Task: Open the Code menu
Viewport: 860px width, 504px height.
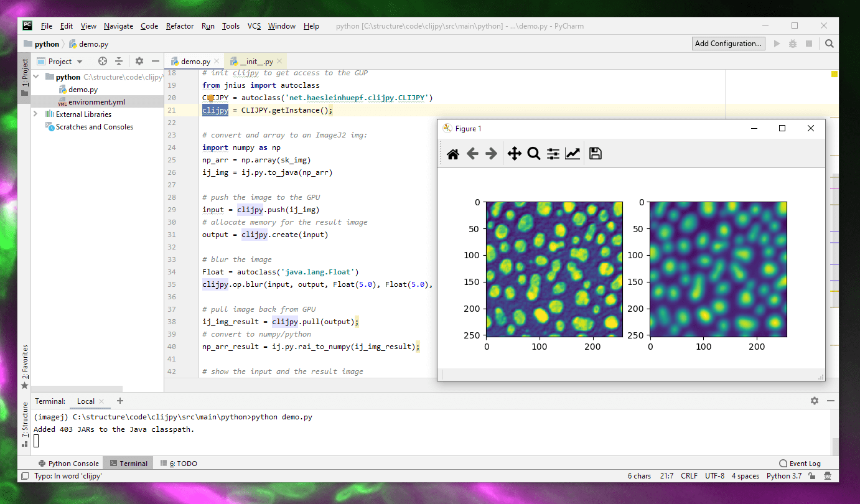Action: [x=149, y=26]
